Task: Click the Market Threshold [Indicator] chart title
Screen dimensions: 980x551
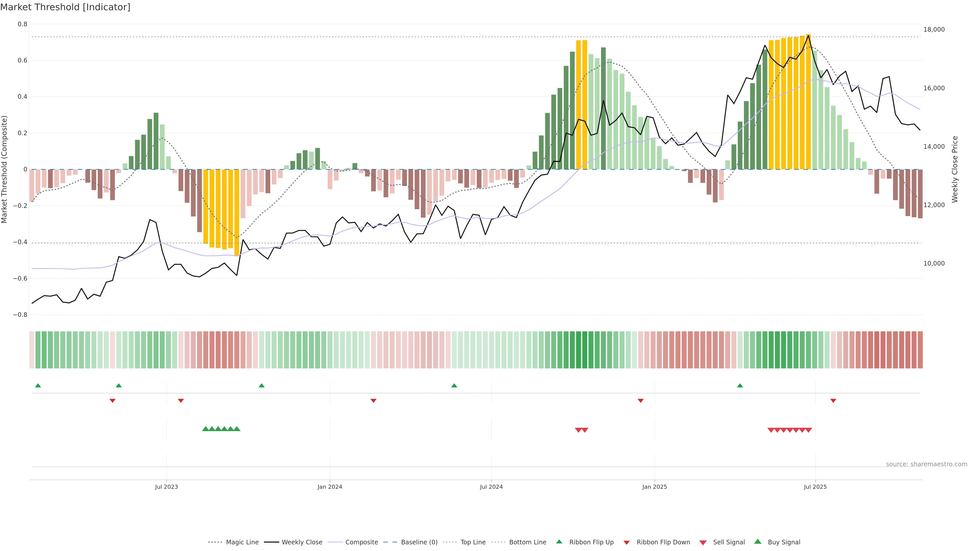Action: tap(65, 7)
